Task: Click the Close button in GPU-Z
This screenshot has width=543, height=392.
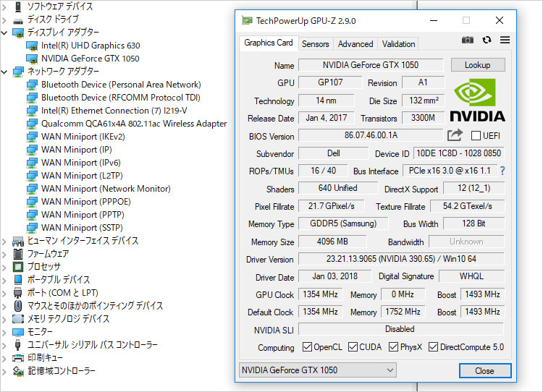Action: tap(484, 370)
